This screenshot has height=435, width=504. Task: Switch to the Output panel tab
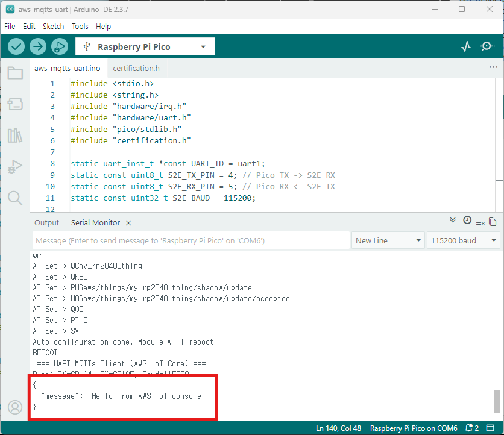pyautogui.click(x=46, y=222)
